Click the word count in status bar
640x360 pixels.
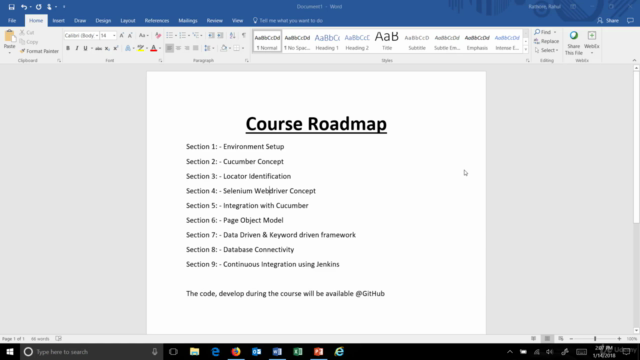[40, 339]
